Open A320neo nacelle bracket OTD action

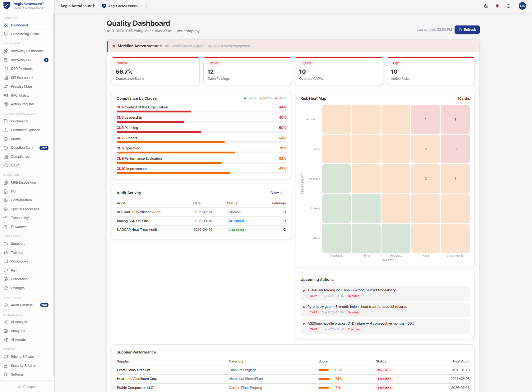tap(385, 326)
